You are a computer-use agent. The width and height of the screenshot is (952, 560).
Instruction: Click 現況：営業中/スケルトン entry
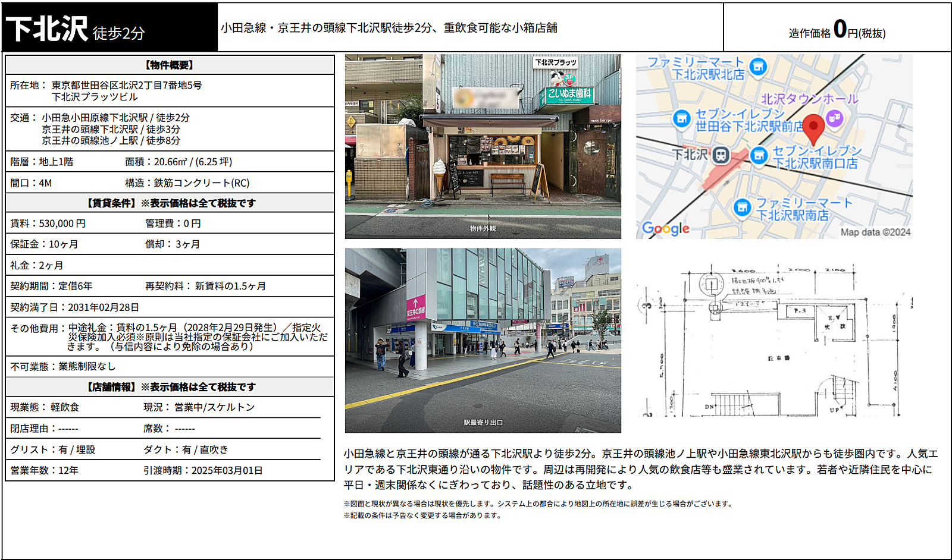[199, 407]
